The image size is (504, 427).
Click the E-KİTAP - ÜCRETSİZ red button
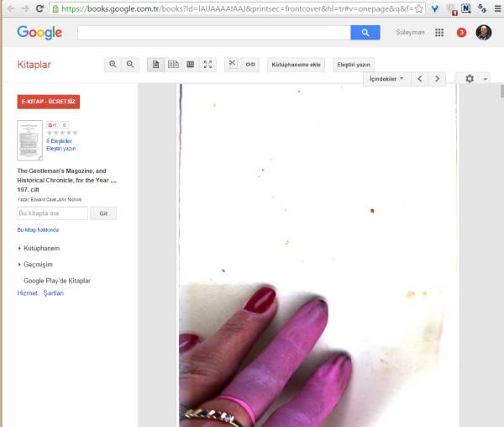coord(48,102)
